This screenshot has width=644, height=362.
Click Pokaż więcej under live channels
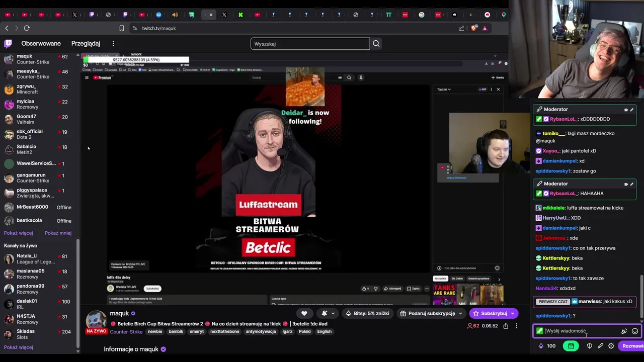pos(19,347)
